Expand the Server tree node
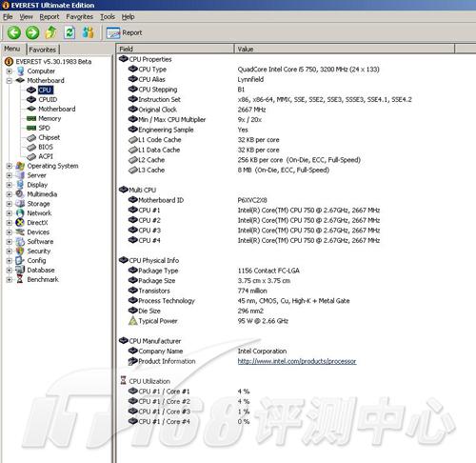476x463 pixels. tap(10, 175)
